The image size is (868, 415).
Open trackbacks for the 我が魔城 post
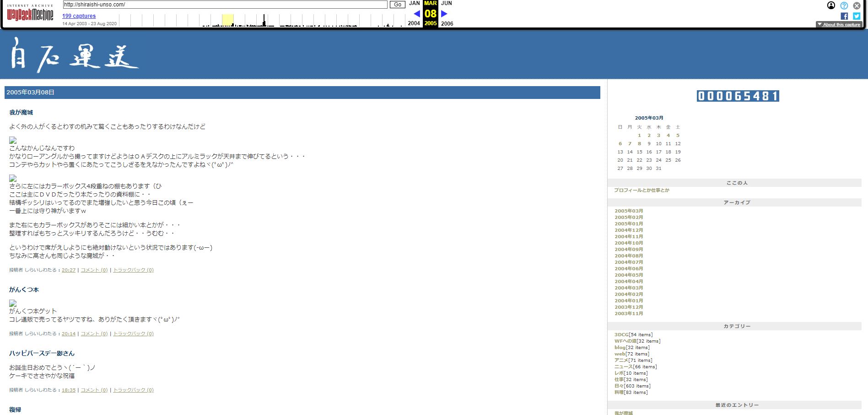click(x=133, y=270)
